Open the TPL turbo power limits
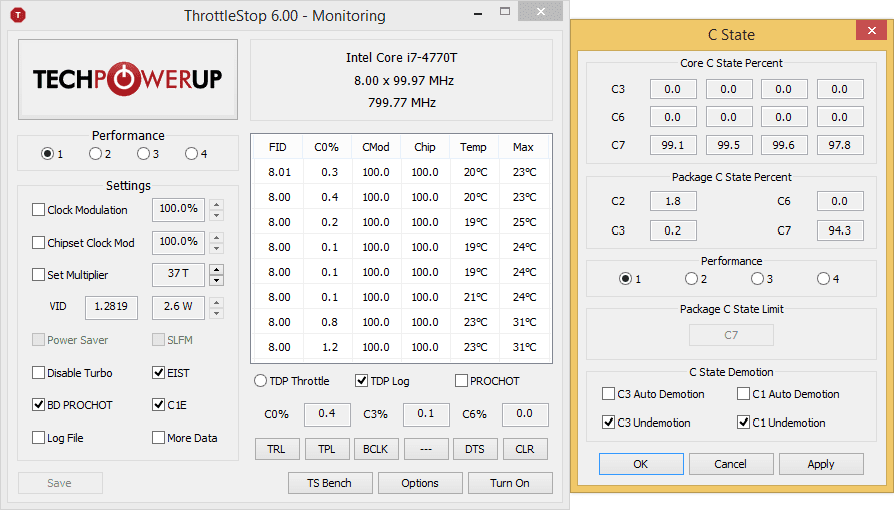 tap(327, 449)
